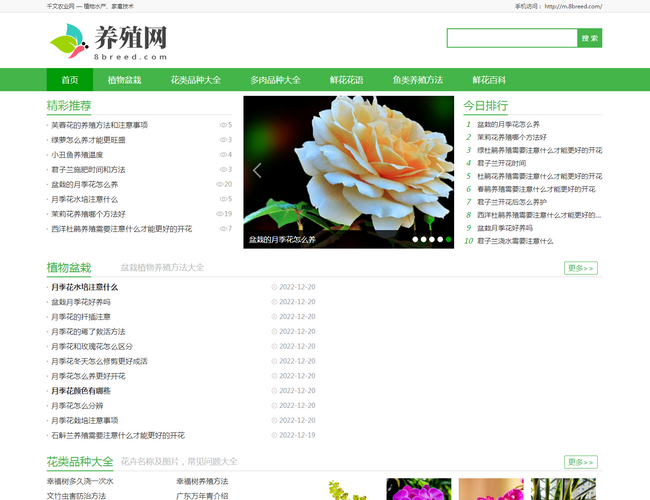The height and width of the screenshot is (500, 650).
Task: Click into the search input field
Action: [x=511, y=38]
